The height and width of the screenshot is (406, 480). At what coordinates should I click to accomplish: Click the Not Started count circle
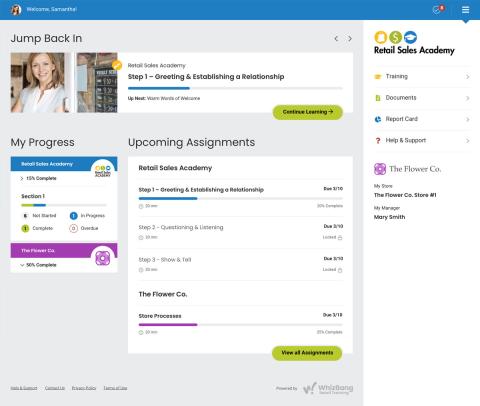click(25, 216)
